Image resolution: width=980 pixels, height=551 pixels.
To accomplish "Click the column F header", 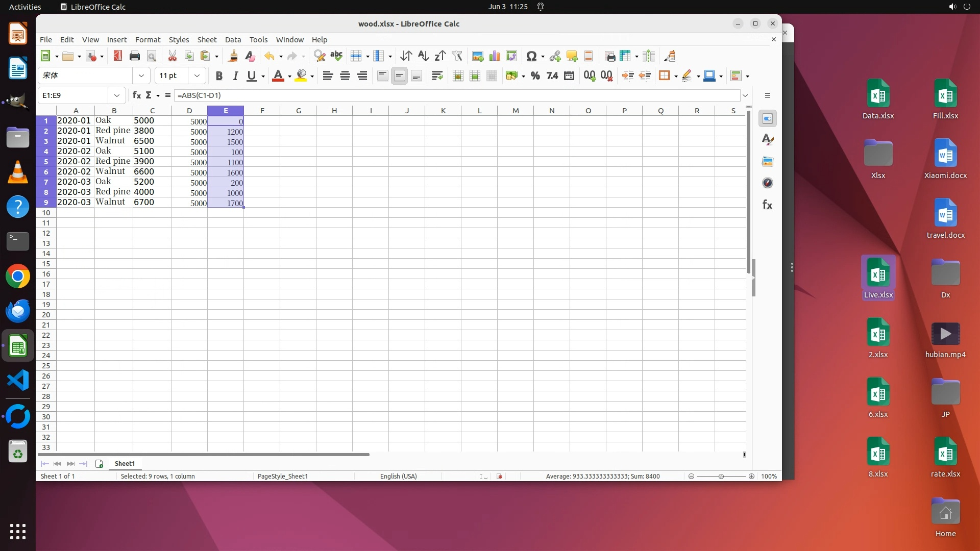I will (262, 111).
